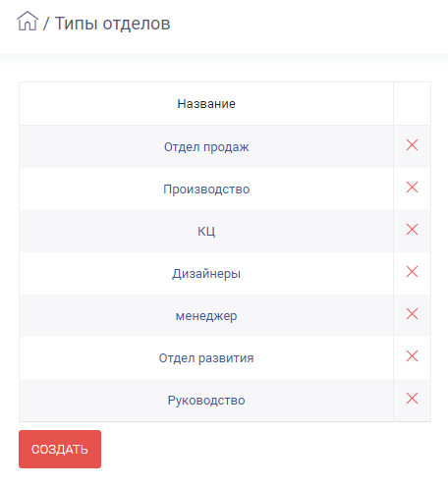Image resolution: width=448 pixels, height=487 pixels.
Task: Click the breadcrumb slash separator
Action: pos(46,24)
